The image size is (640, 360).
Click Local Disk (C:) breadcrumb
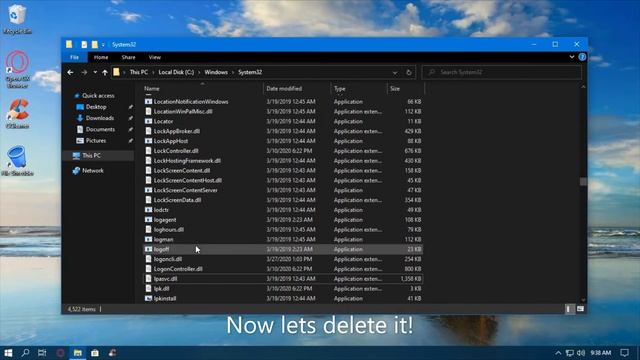(x=176, y=72)
